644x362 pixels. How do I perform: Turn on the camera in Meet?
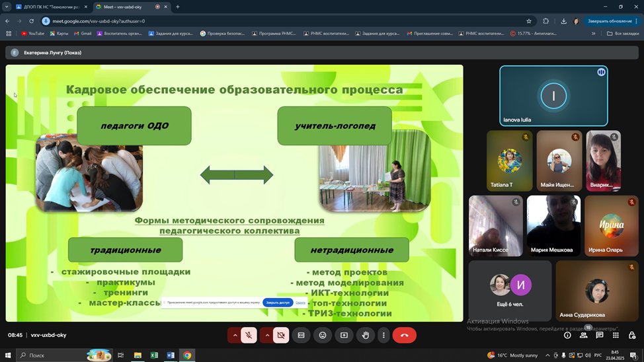[x=281, y=336]
